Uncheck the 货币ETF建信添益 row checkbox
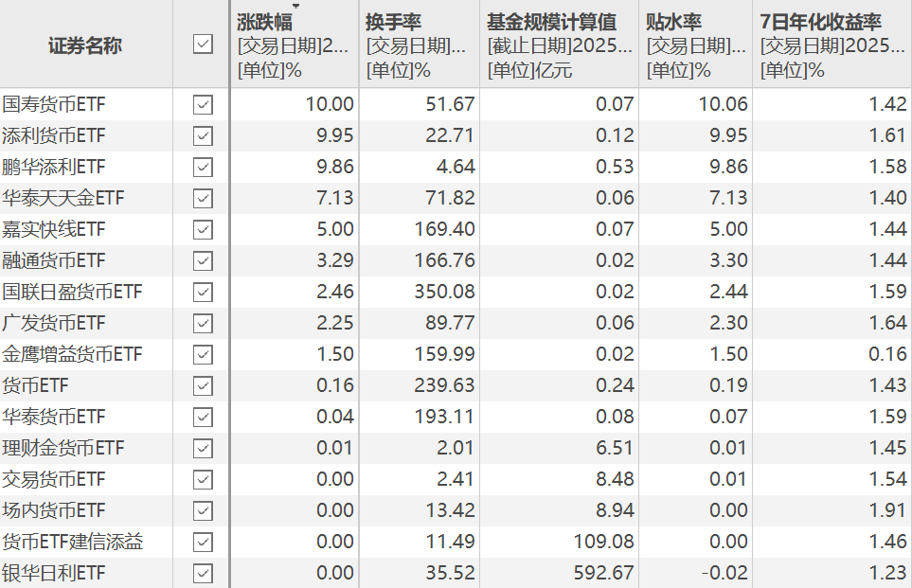 pyautogui.click(x=203, y=542)
